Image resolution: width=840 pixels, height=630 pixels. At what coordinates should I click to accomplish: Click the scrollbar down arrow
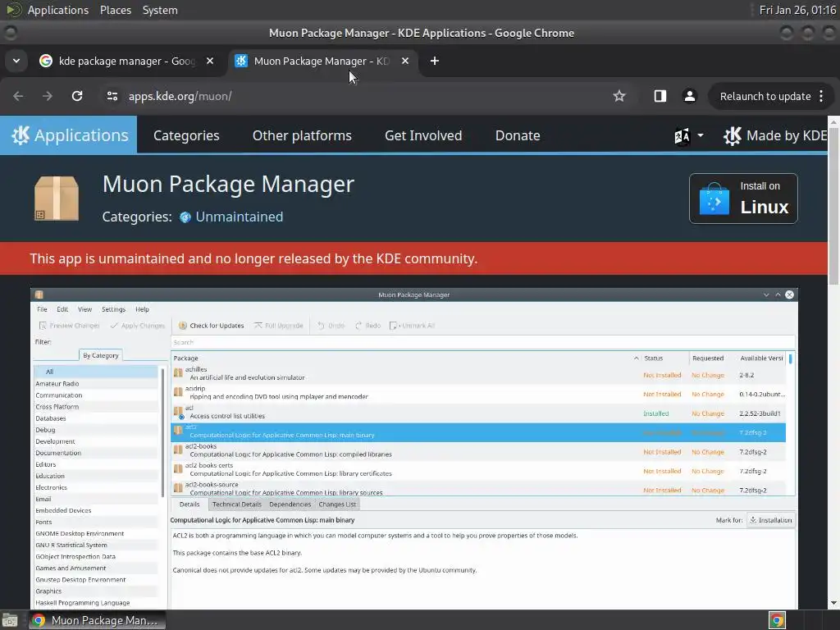[x=833, y=603]
